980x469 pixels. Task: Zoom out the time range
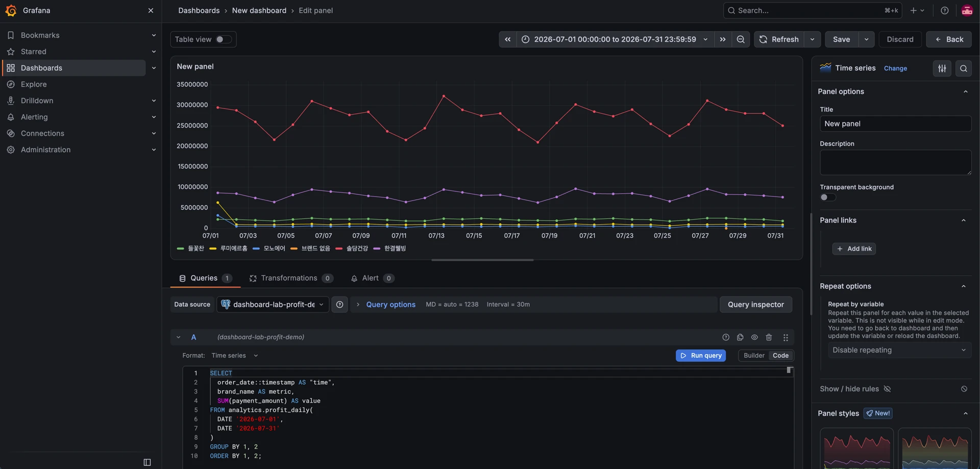pos(741,39)
